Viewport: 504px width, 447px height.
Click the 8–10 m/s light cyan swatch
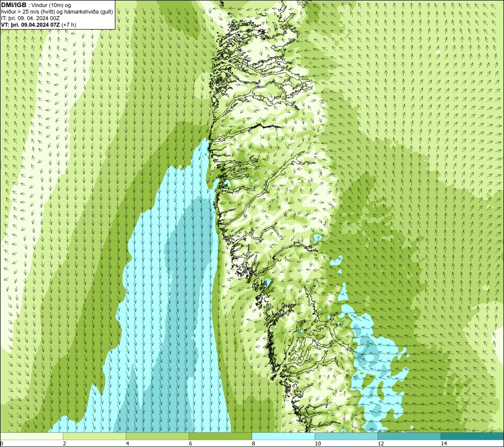[x=283, y=436]
